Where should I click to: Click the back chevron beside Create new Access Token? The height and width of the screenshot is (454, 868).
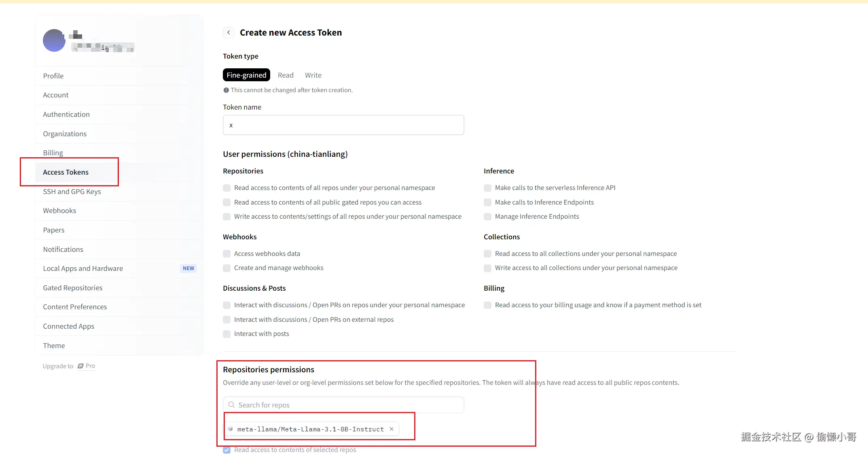click(229, 32)
